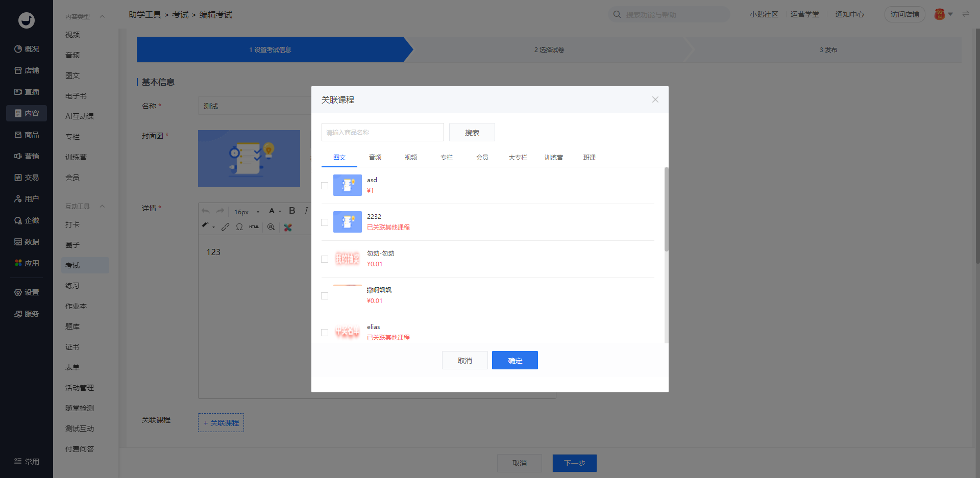This screenshot has height=478, width=980.
Task: Click the Bold B icon in the editor toolbar
Action: (292, 211)
